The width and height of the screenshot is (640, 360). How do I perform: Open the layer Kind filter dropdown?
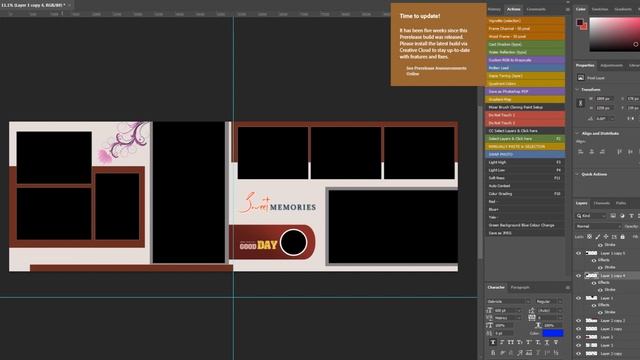[x=591, y=216]
